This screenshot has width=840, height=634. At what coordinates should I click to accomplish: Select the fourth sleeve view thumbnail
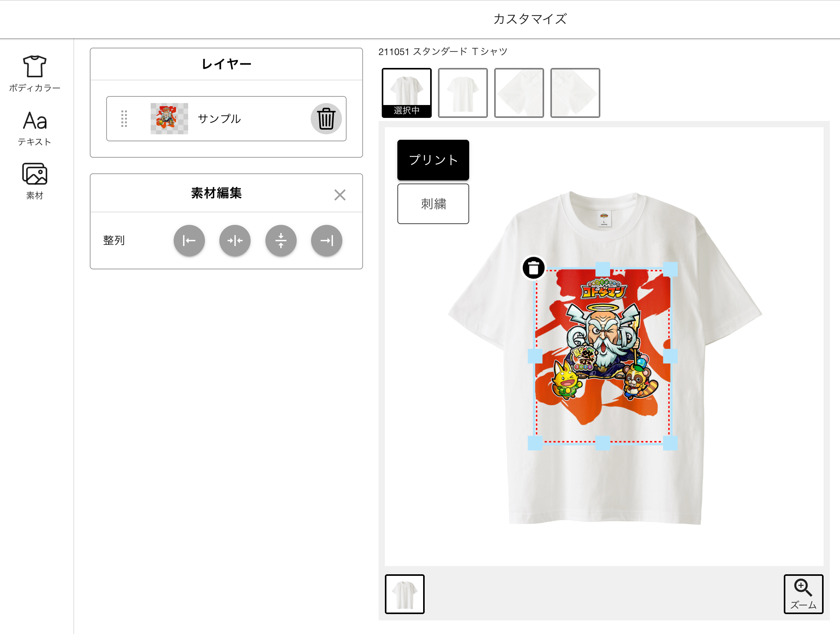pos(575,93)
